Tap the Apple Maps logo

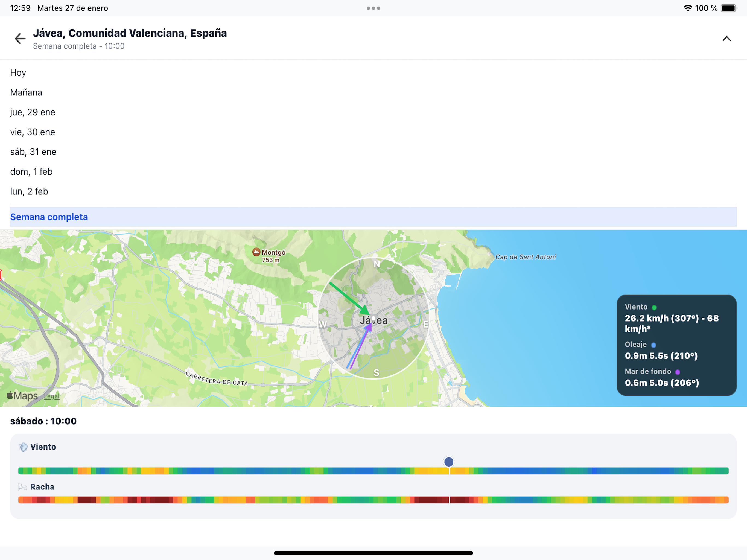22,395
